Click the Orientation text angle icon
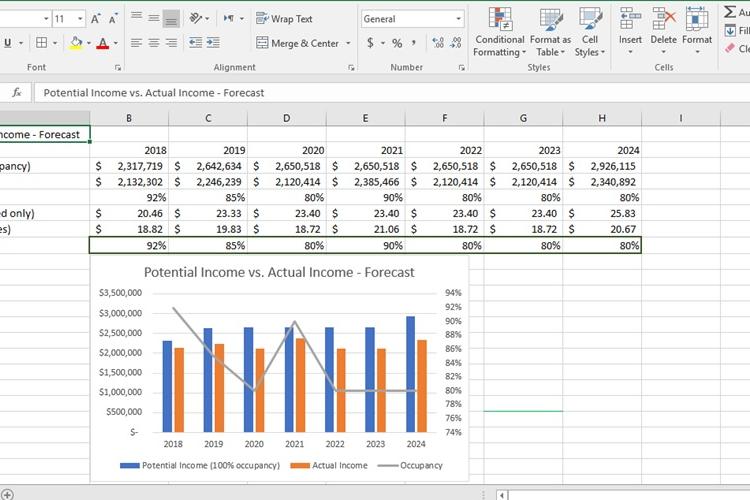The width and height of the screenshot is (750, 500). coord(196,18)
